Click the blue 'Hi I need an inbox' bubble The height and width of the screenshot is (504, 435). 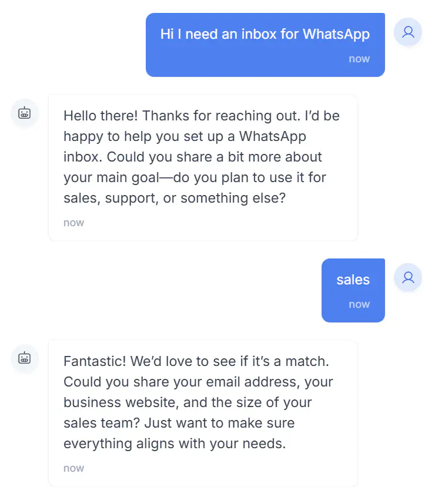click(265, 45)
